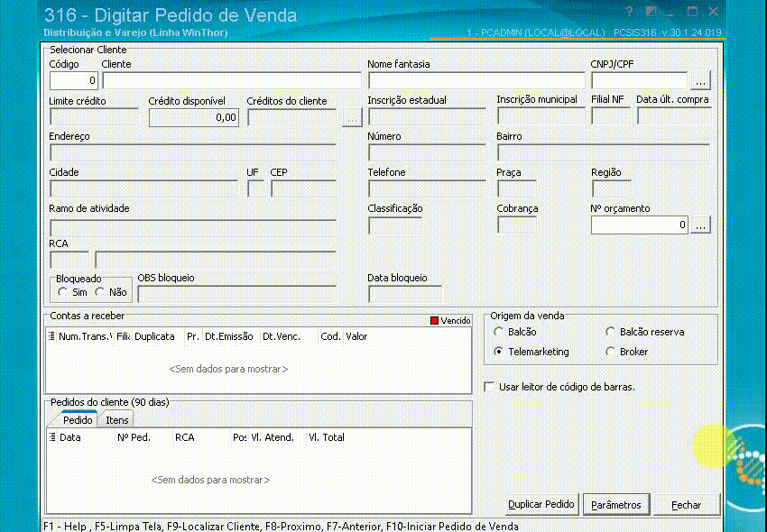The image size is (767, 532).
Task: Open the Pedidos do cliente grid menu icon
Action: [x=51, y=437]
